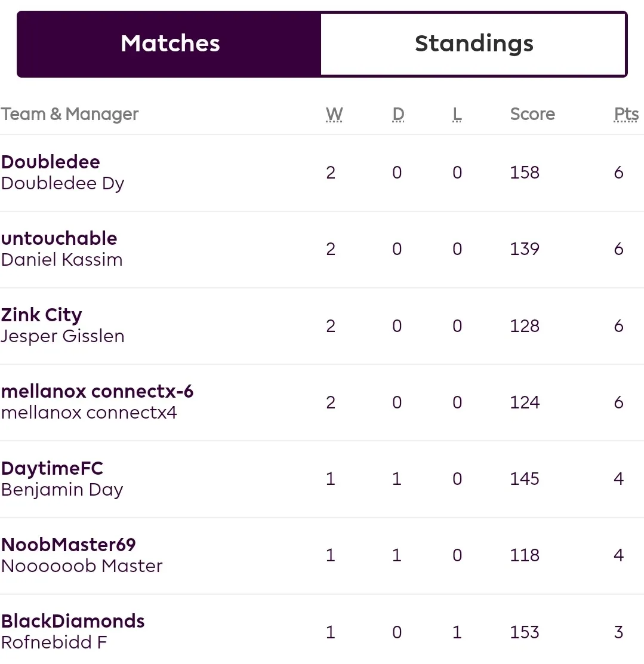Click Doubledee's score of 158

(525, 173)
